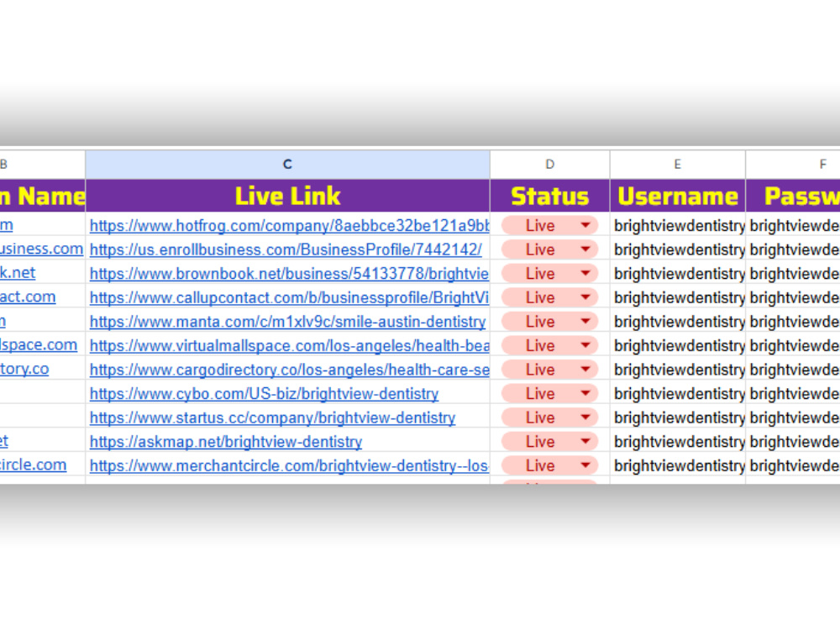Viewport: 840px width, 630px height.
Task: Select password cell in hotfrog row
Action: click(793, 225)
